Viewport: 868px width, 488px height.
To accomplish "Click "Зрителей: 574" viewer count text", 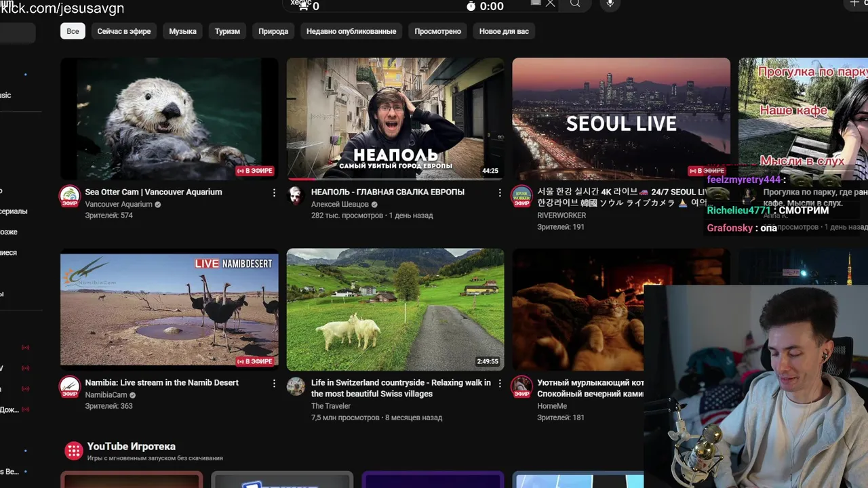I will tap(108, 216).
